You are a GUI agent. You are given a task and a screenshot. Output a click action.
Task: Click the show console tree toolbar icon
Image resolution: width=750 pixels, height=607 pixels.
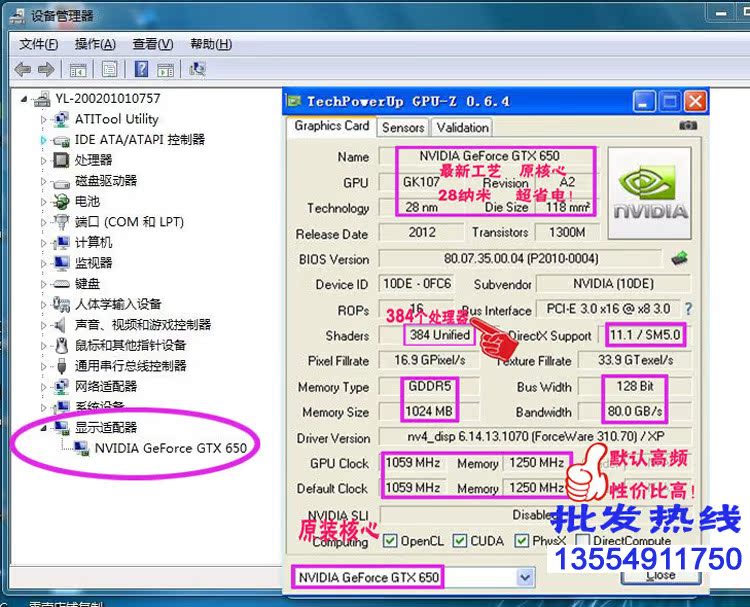coord(78,70)
